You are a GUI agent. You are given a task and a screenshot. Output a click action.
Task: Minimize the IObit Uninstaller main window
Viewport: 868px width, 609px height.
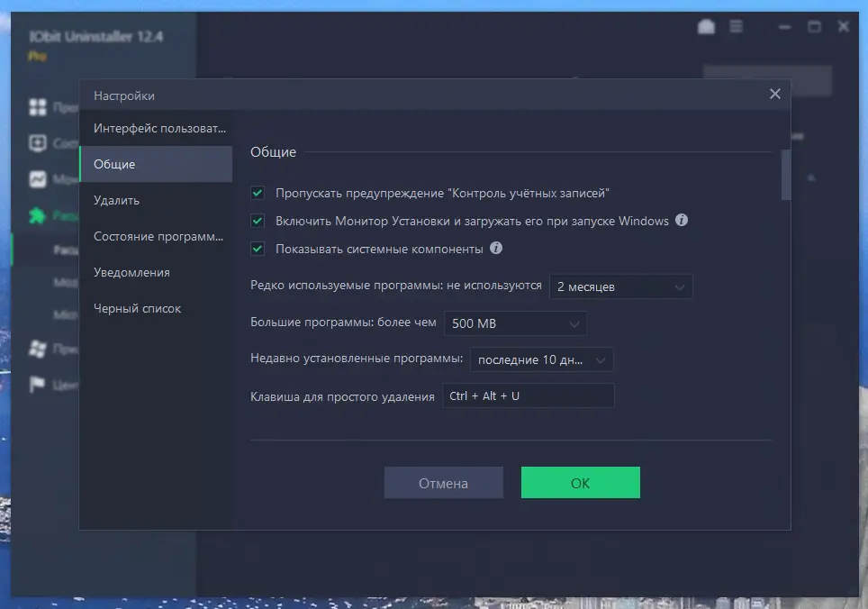click(784, 26)
